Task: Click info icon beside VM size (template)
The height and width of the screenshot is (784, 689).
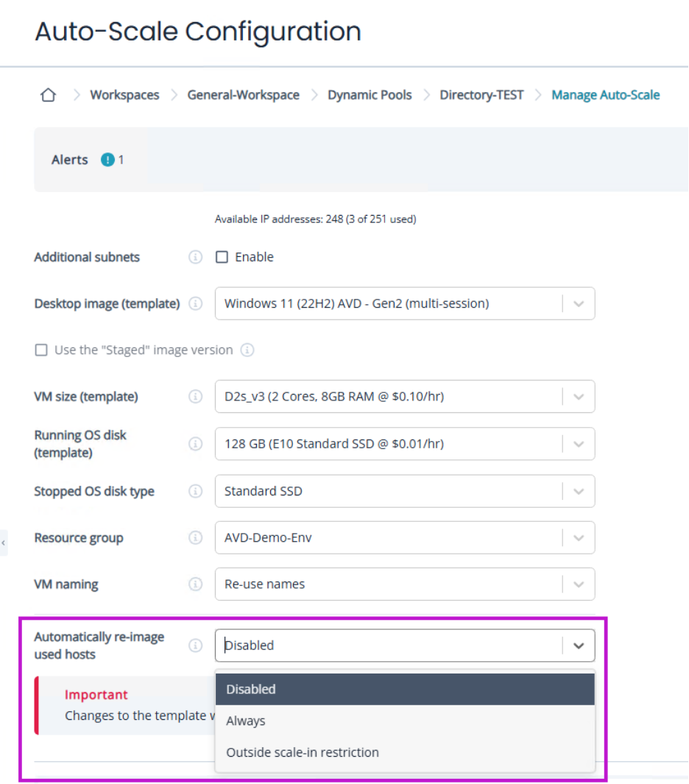Action: point(195,397)
